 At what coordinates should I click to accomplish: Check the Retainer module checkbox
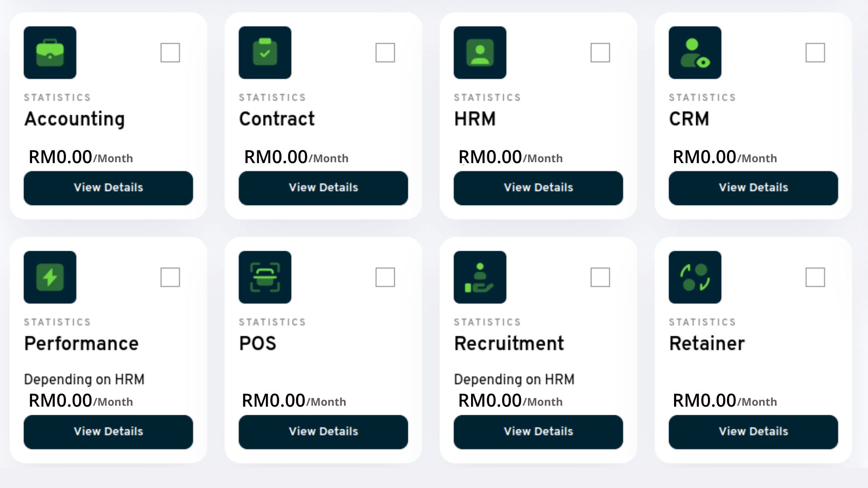coord(815,277)
